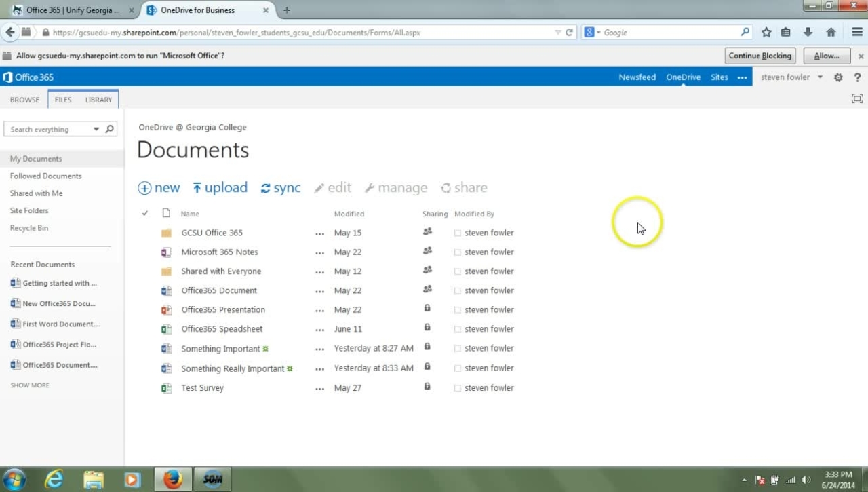Image resolution: width=868 pixels, height=492 pixels.
Task: Click the Firefox reload button
Action: pyautogui.click(x=570, y=32)
